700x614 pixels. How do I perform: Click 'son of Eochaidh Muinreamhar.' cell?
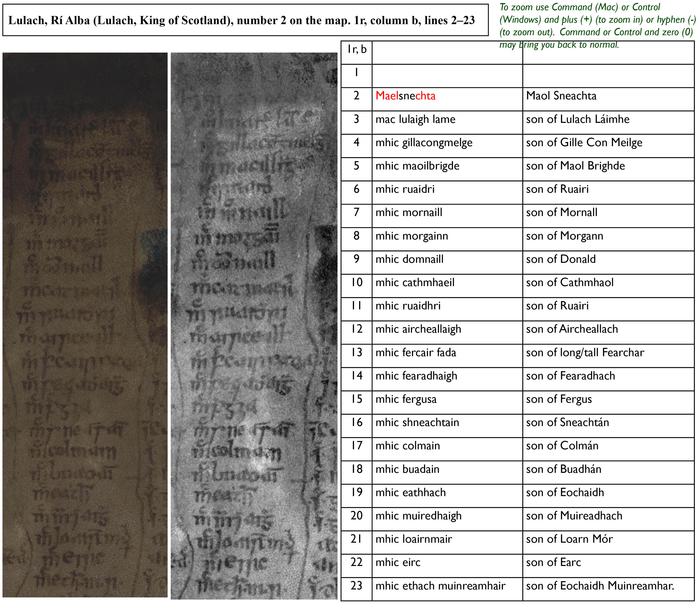[x=608, y=589]
